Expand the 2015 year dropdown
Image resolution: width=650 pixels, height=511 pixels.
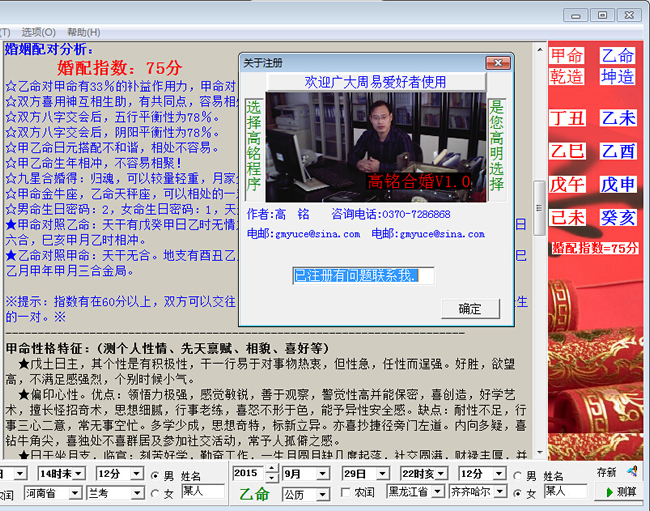coord(270,473)
